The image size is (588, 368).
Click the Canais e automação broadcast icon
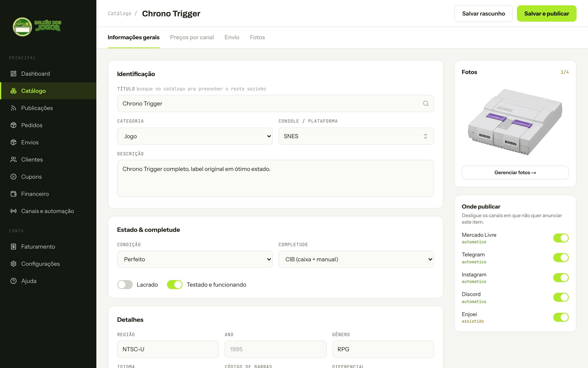(13, 211)
